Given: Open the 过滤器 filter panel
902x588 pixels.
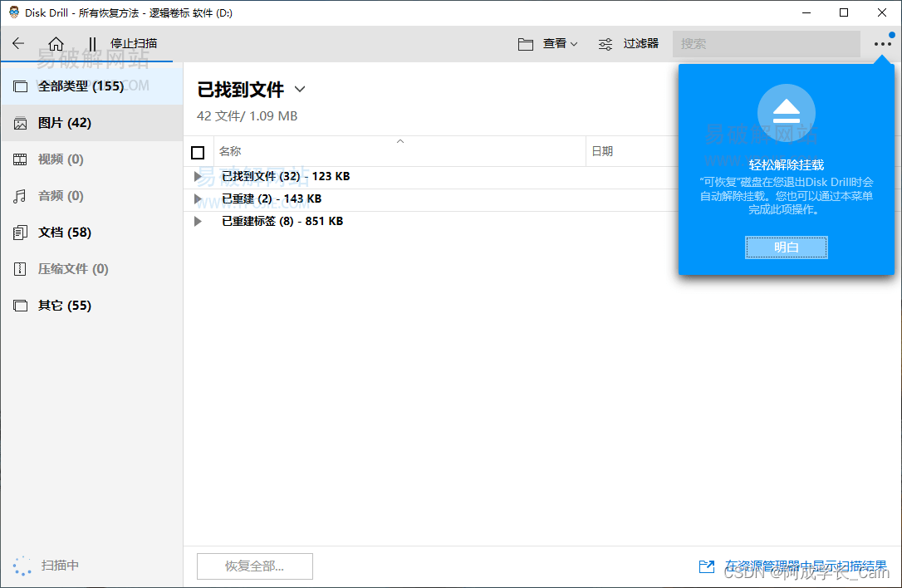Looking at the screenshot, I should click(x=640, y=44).
